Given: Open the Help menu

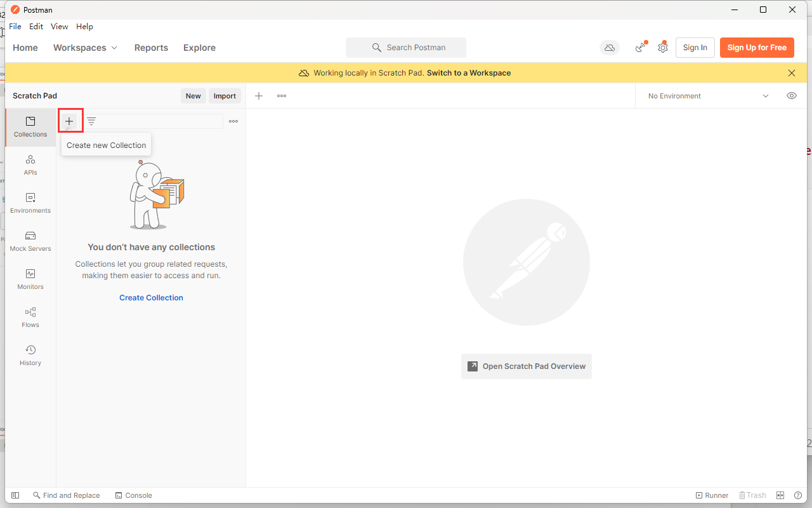Looking at the screenshot, I should [x=84, y=27].
